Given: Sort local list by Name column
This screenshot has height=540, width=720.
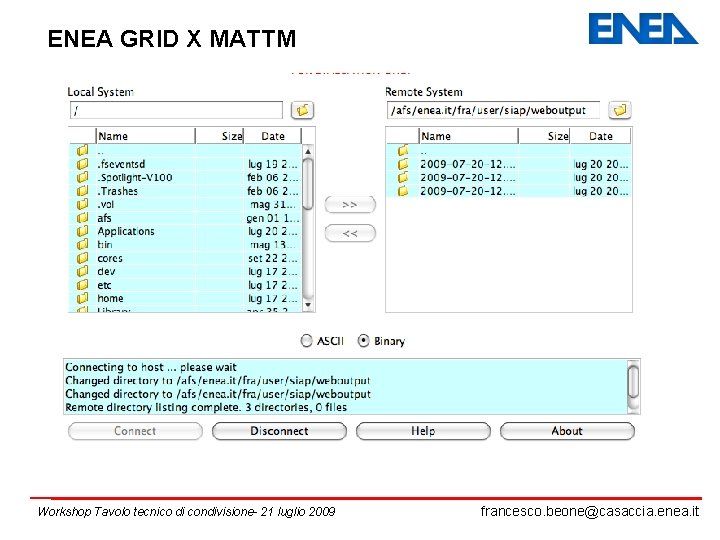Looking at the screenshot, I should click(146, 136).
